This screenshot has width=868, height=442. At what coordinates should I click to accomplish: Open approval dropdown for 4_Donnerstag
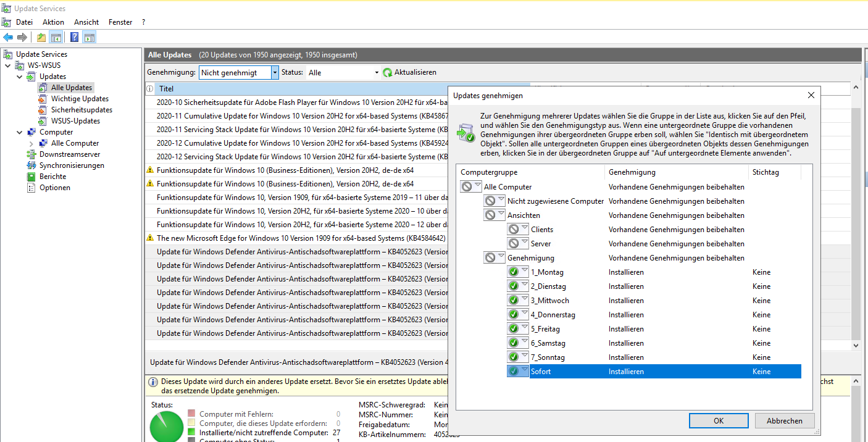[x=517, y=314]
